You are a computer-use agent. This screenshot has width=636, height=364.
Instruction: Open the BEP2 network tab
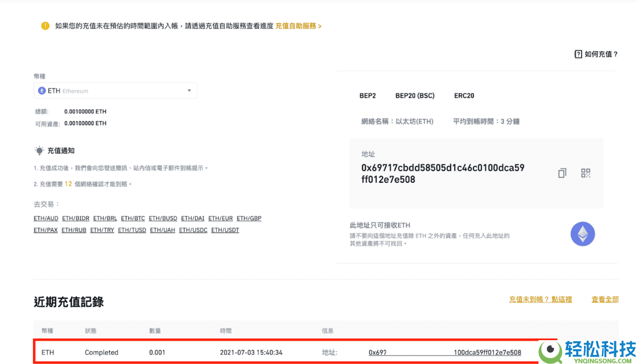coord(368,95)
